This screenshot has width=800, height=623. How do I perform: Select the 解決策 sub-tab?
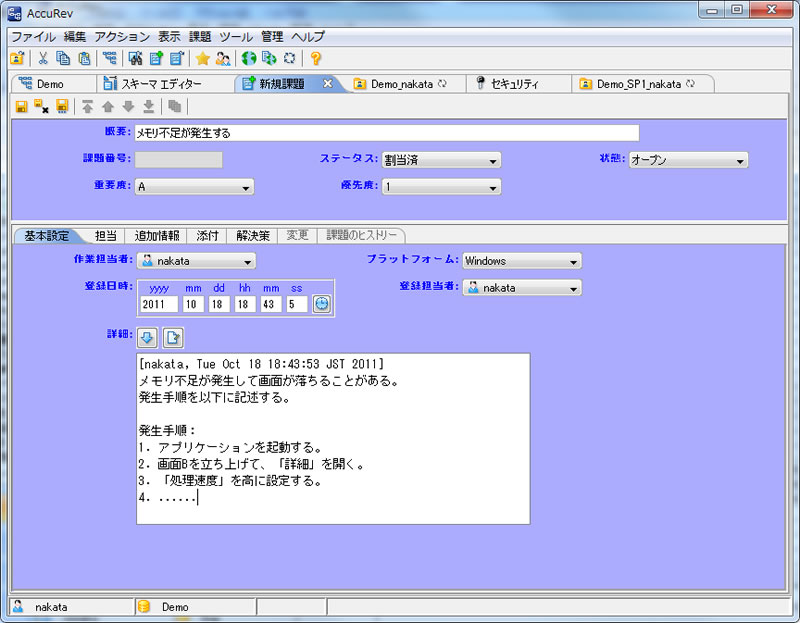tap(253, 236)
